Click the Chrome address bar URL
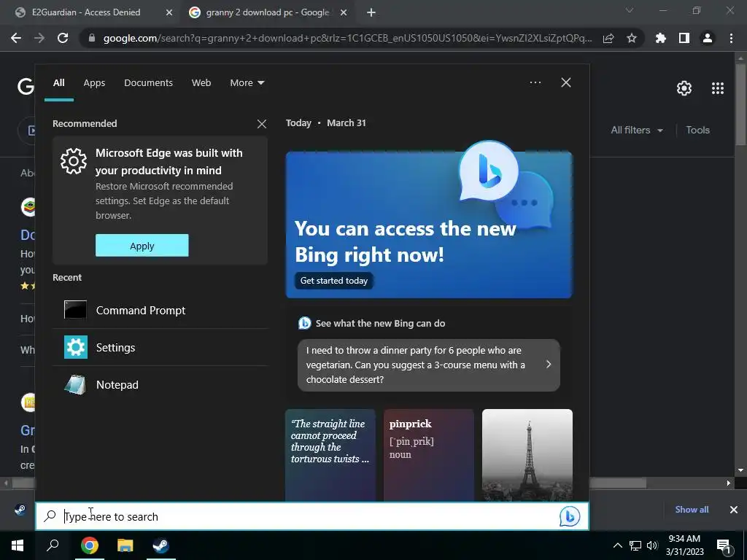The image size is (747, 560). click(x=347, y=38)
